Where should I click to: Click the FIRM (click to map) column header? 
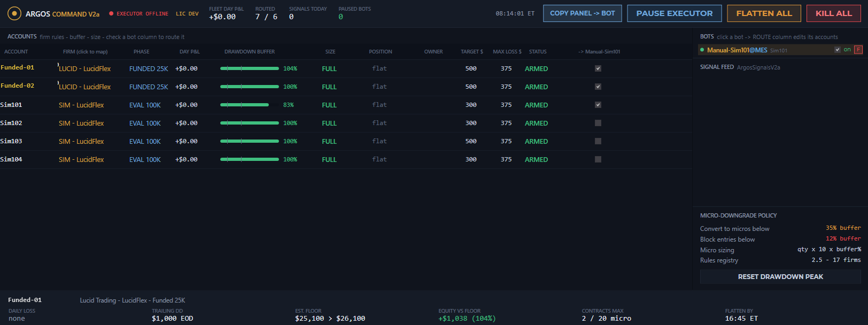(85, 52)
